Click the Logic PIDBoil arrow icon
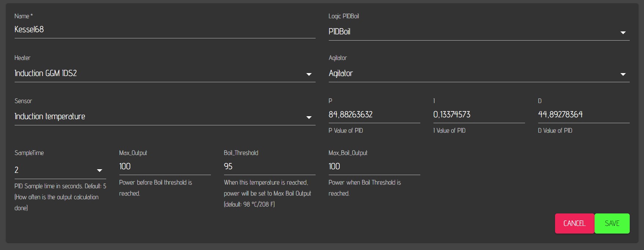Image resolution: width=644 pixels, height=250 pixels. click(623, 33)
